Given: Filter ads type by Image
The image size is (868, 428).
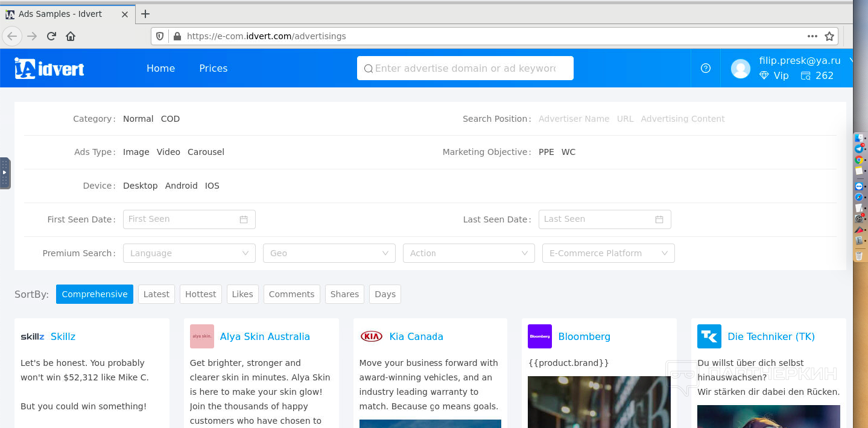Looking at the screenshot, I should pos(136,152).
